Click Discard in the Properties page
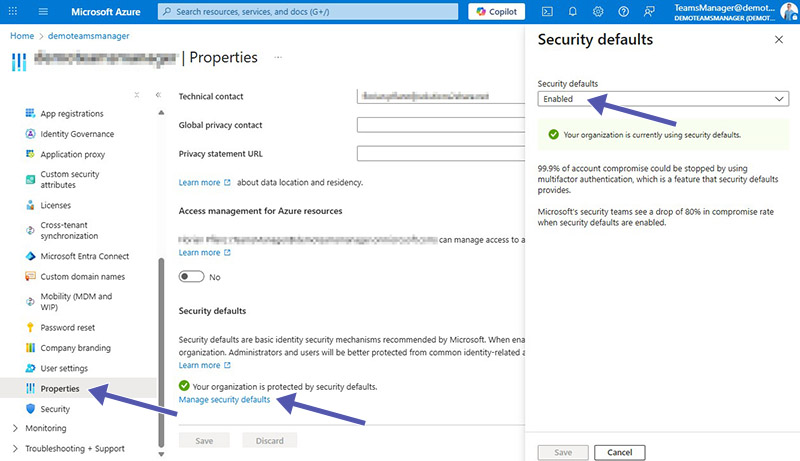Image resolution: width=800 pixels, height=461 pixels. click(x=269, y=441)
